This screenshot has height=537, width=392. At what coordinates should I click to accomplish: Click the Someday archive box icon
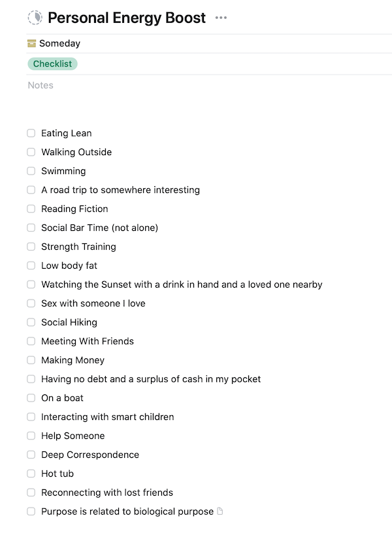point(31,44)
